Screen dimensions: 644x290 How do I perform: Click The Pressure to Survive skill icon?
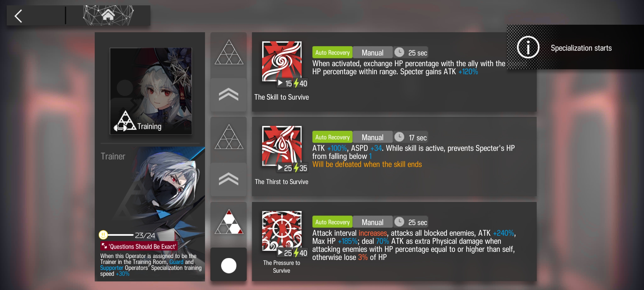[282, 231]
